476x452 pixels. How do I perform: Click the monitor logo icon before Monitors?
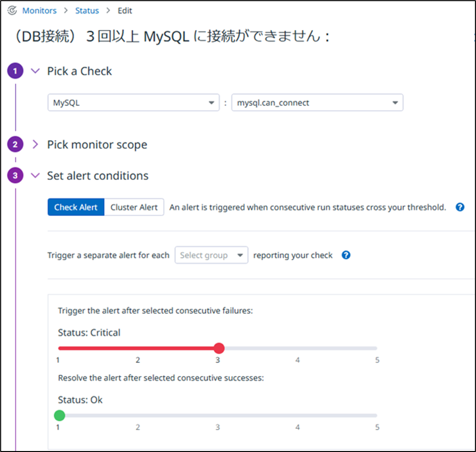click(12, 11)
